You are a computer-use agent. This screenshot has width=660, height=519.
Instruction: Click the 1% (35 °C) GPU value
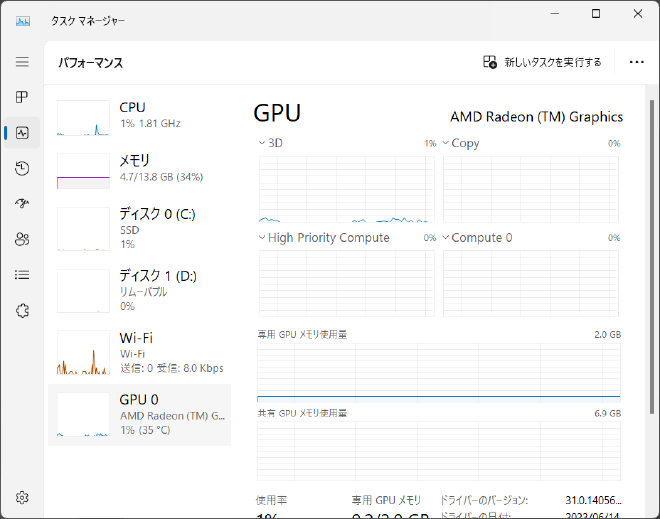pos(145,430)
